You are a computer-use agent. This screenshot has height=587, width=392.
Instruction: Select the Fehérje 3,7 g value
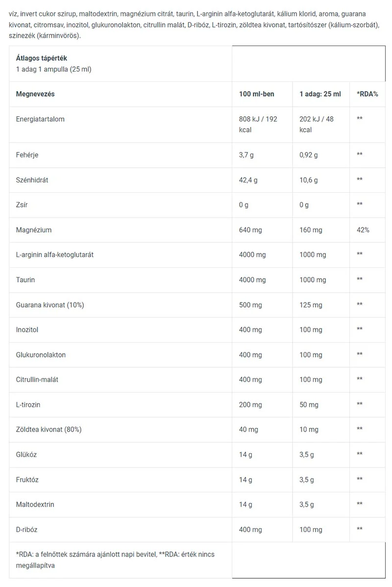click(246, 155)
